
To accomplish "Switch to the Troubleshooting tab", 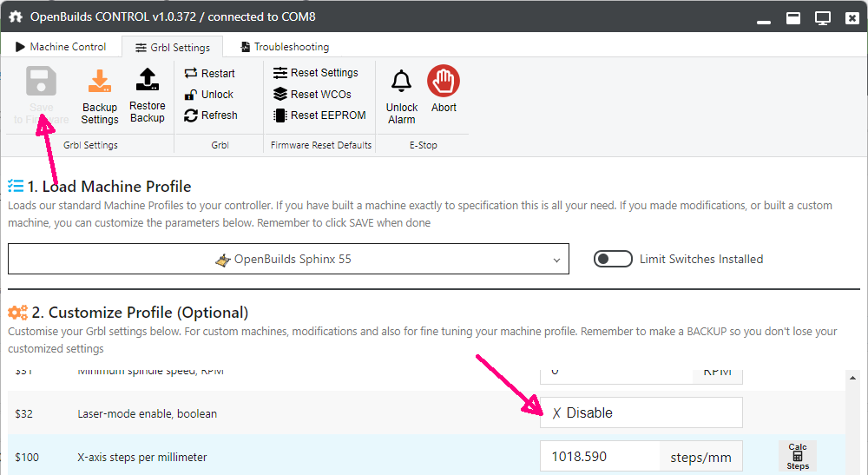I will (285, 47).
